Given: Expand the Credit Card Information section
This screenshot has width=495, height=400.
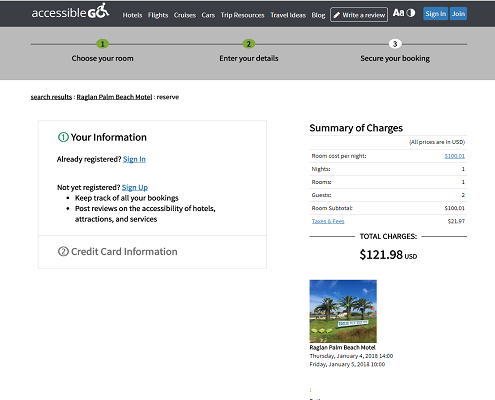Looking at the screenshot, I should [x=152, y=252].
